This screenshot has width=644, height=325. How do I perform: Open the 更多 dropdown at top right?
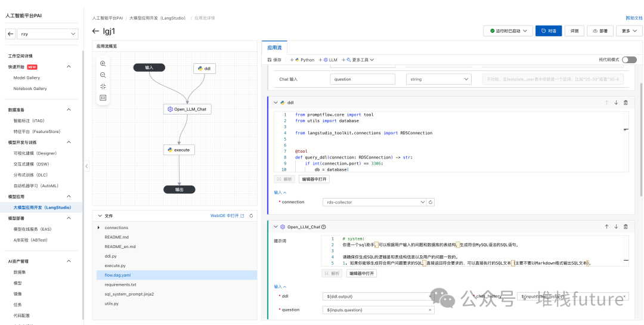click(x=629, y=31)
